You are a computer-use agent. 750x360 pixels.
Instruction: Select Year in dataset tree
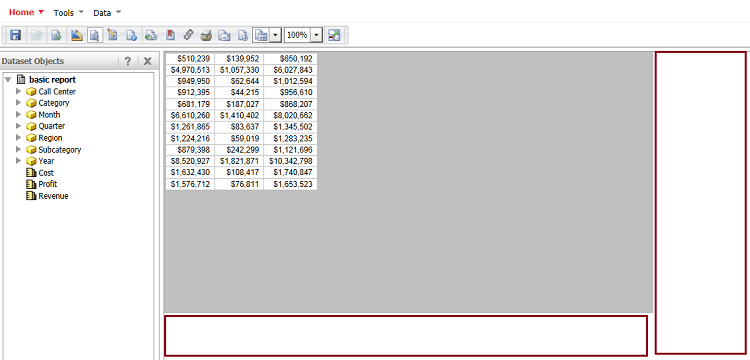pyautogui.click(x=46, y=161)
